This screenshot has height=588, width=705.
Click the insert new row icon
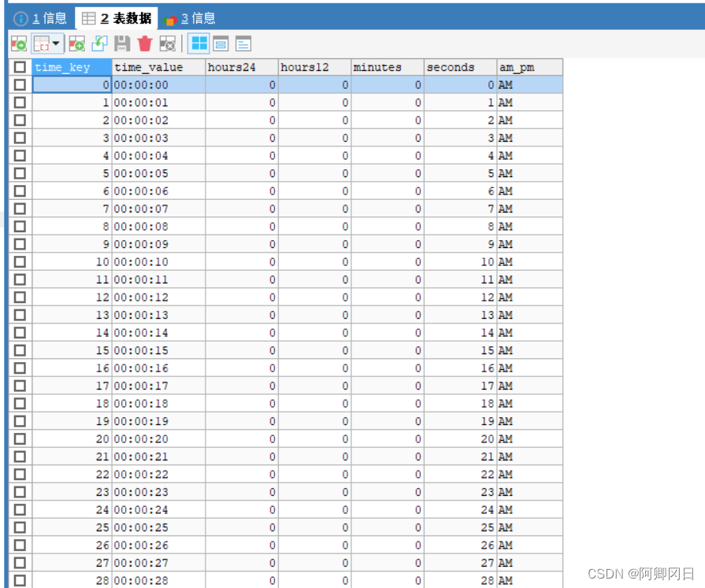pos(76,44)
